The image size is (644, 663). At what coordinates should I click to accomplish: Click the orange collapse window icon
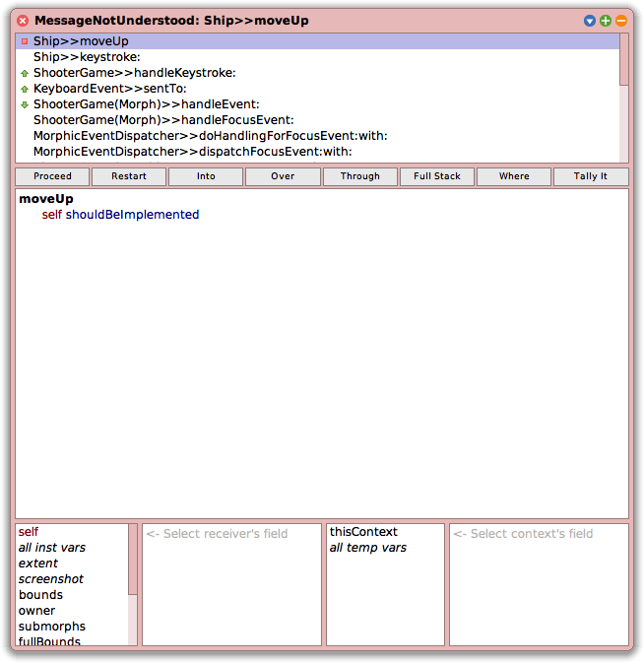pyautogui.click(x=620, y=21)
